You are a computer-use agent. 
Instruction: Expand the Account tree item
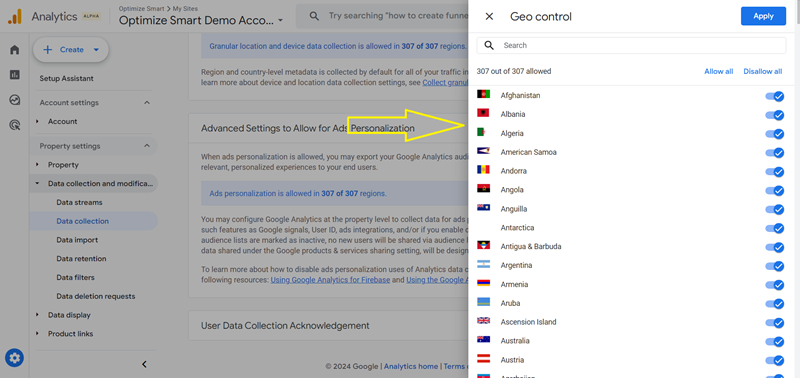click(37, 121)
